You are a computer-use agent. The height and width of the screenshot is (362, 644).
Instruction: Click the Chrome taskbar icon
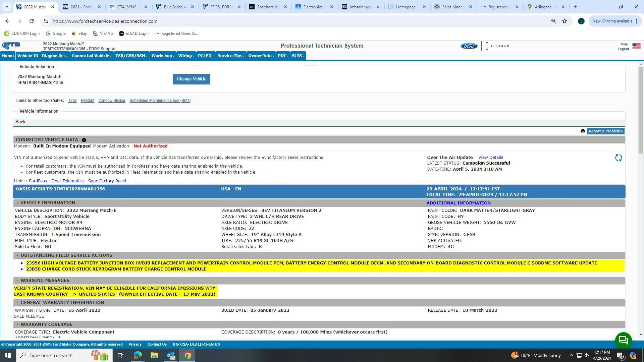(x=187, y=355)
